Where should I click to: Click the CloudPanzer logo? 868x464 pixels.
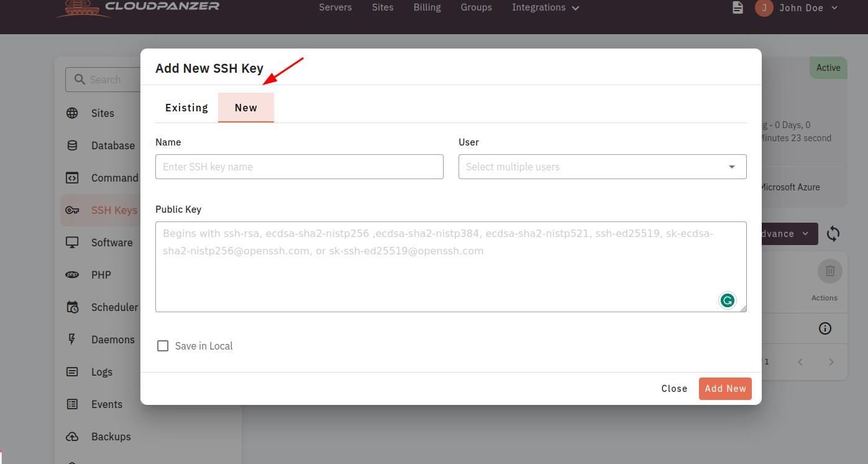click(x=137, y=9)
